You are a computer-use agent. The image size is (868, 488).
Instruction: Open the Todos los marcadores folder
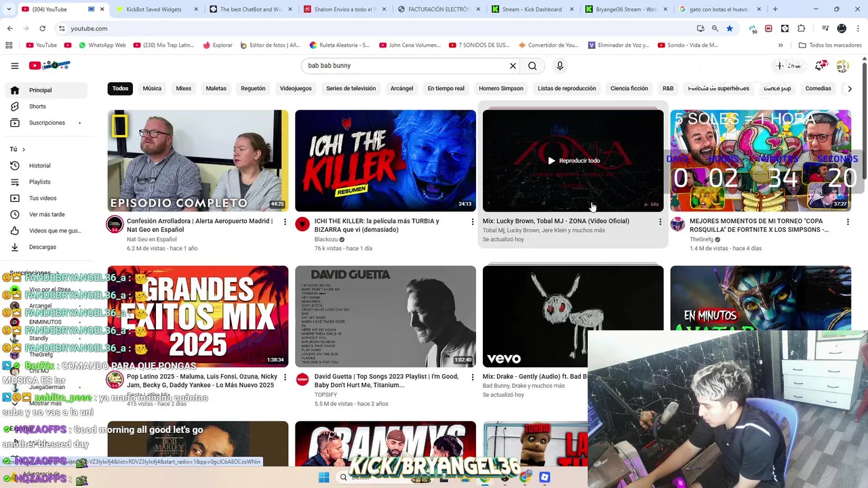point(830,45)
